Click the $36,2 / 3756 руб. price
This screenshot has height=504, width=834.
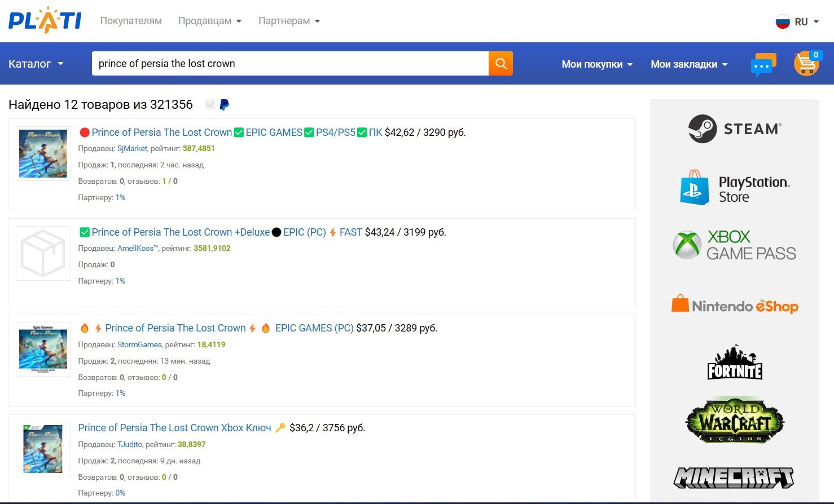click(x=327, y=428)
